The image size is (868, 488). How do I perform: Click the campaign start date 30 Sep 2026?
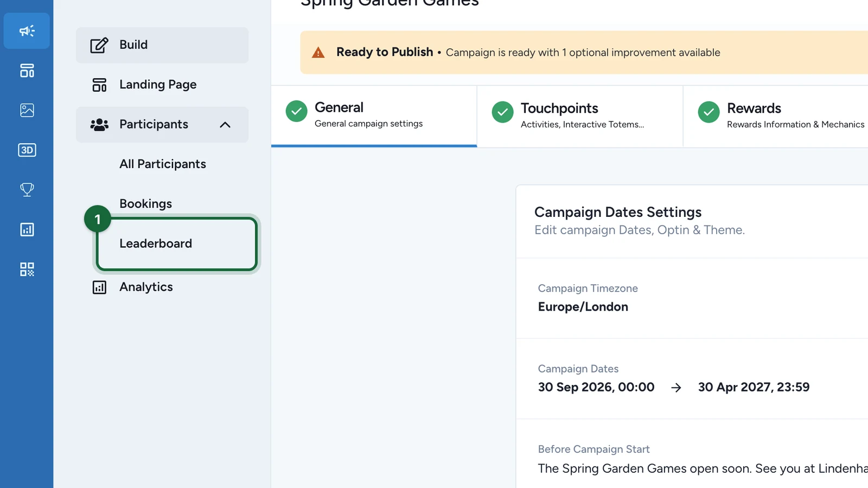point(596,387)
